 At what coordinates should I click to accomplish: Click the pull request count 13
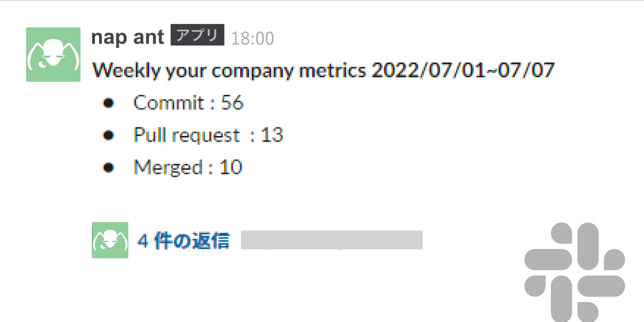272,135
